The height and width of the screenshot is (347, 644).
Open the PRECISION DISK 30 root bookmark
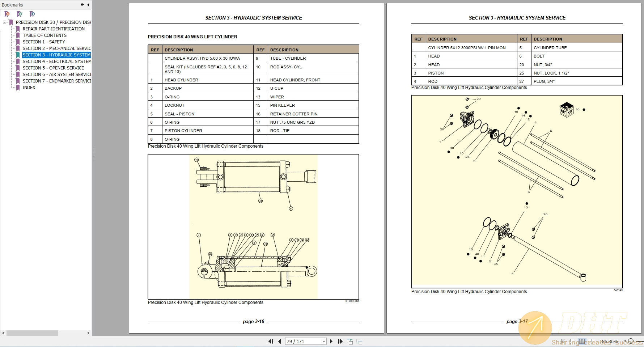click(53, 22)
